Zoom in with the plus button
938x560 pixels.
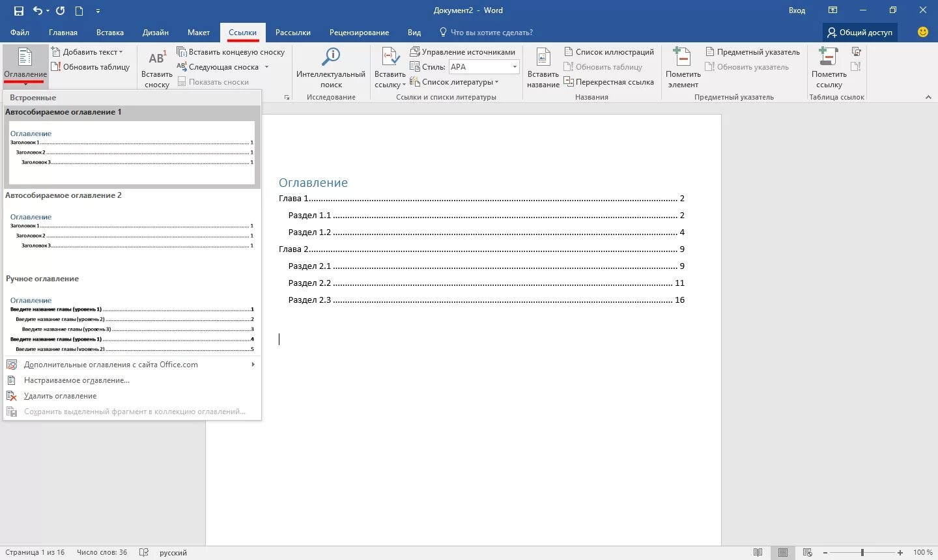[x=900, y=552]
